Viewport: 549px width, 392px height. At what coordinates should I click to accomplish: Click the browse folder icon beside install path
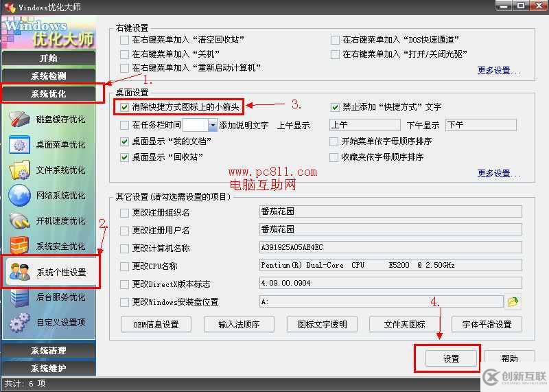click(x=513, y=301)
